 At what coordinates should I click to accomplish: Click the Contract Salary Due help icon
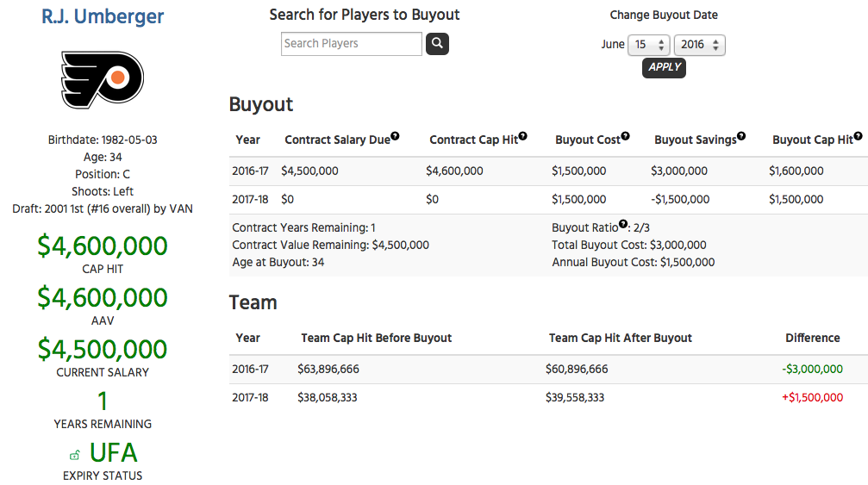pyautogui.click(x=395, y=136)
